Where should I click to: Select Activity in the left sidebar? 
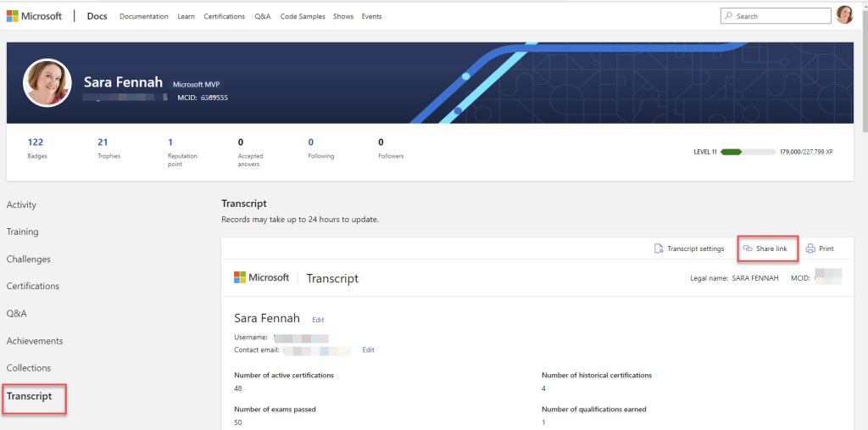coord(21,204)
